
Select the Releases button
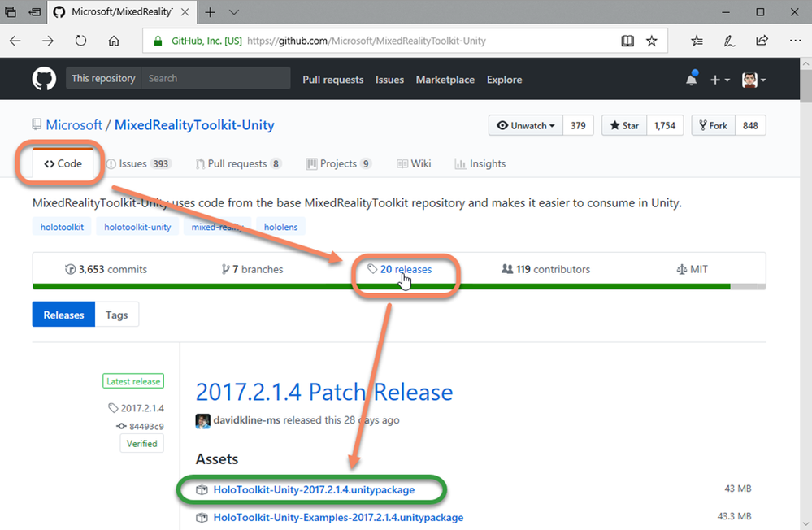click(x=63, y=315)
